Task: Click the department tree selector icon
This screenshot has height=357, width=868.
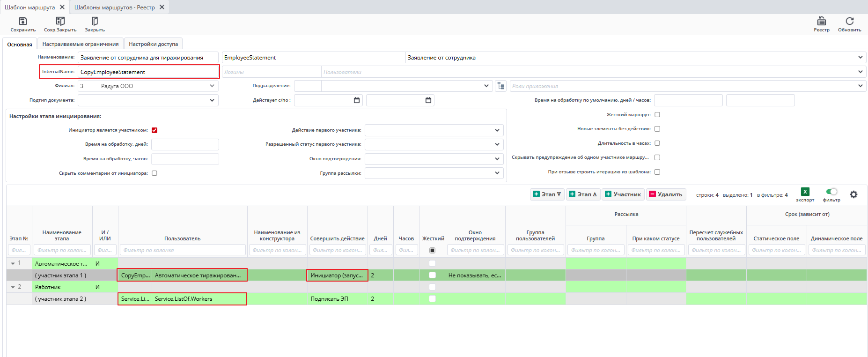Action: click(501, 86)
